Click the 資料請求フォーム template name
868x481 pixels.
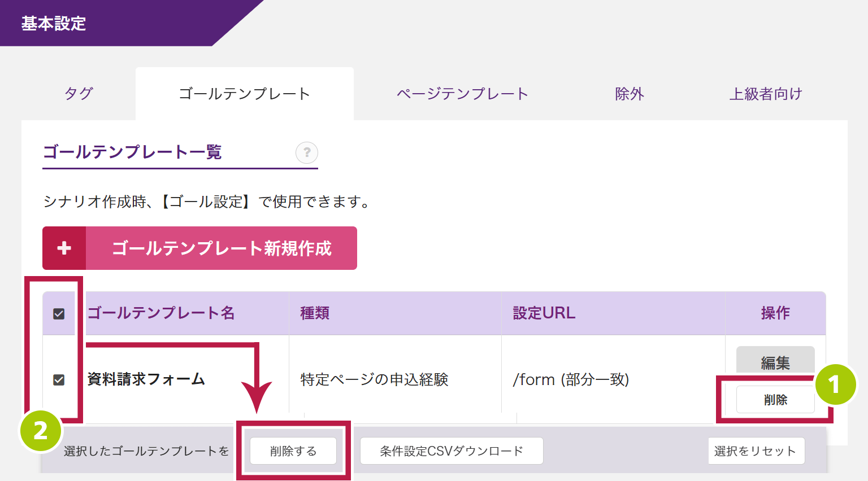coord(146,379)
